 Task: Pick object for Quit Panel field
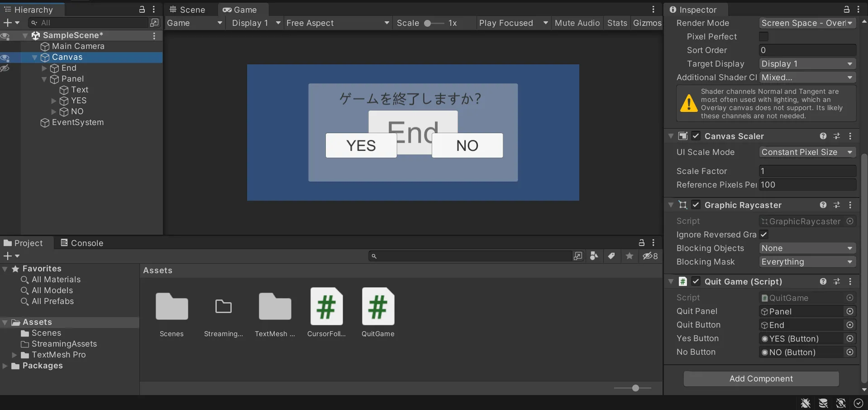[x=850, y=312]
